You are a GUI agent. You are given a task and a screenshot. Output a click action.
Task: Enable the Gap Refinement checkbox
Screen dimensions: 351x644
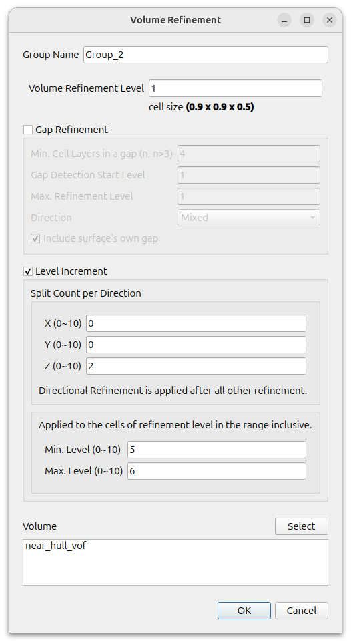coord(28,130)
